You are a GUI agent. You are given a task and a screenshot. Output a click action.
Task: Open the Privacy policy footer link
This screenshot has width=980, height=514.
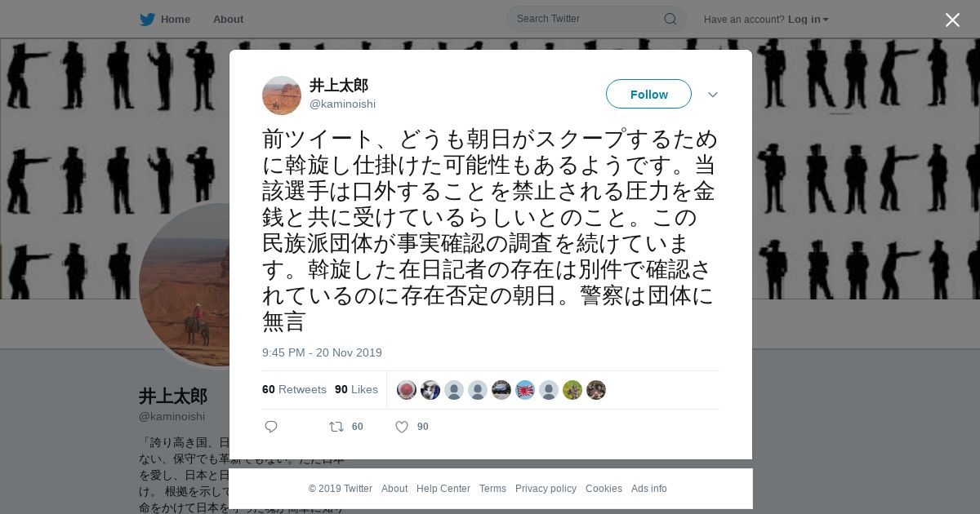(546, 489)
